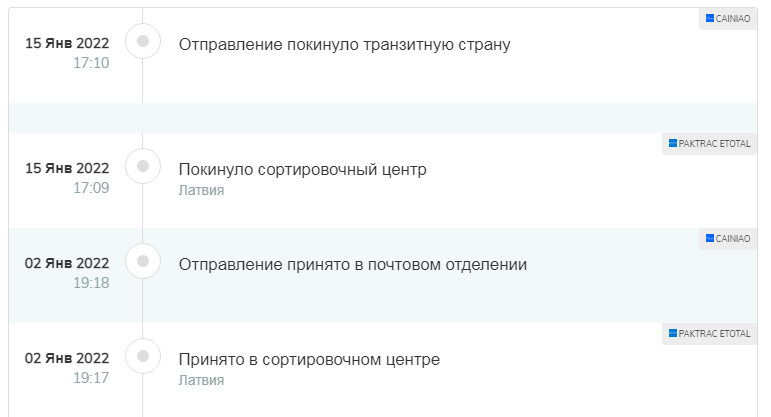The height and width of the screenshot is (417, 771).
Task: Select the timeline marker for the 19:18 event
Action: (x=143, y=261)
